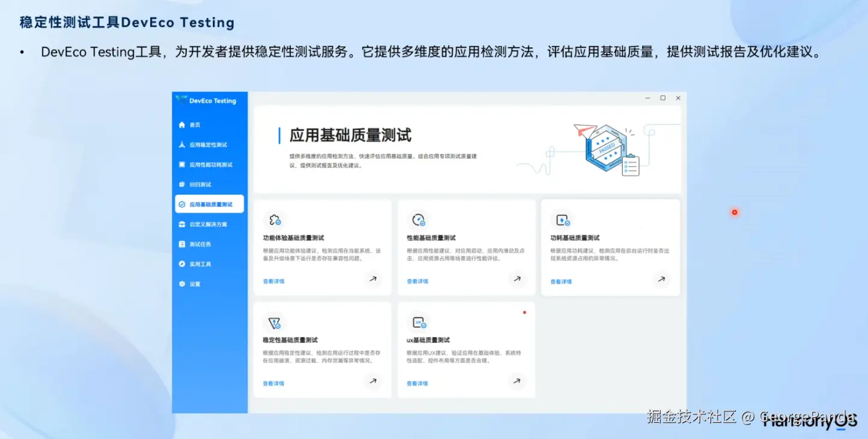Click the DevEco Testing logo header

pos(206,100)
